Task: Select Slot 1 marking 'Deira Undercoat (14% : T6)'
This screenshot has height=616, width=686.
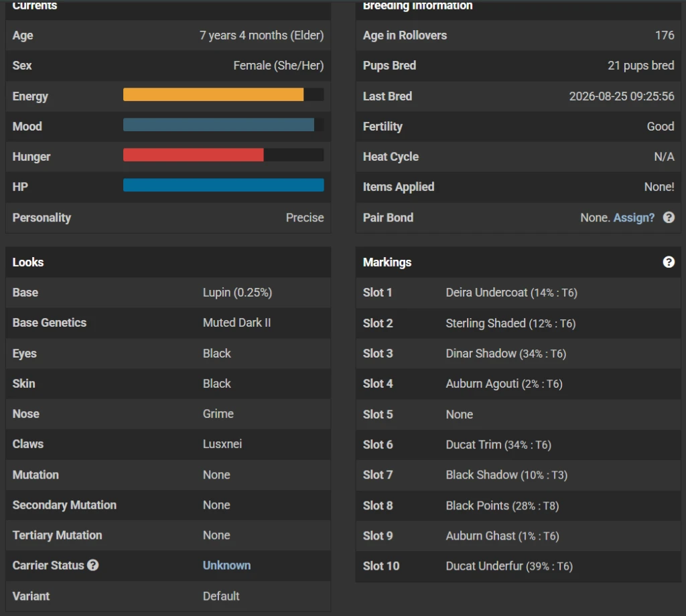Action: click(x=511, y=293)
